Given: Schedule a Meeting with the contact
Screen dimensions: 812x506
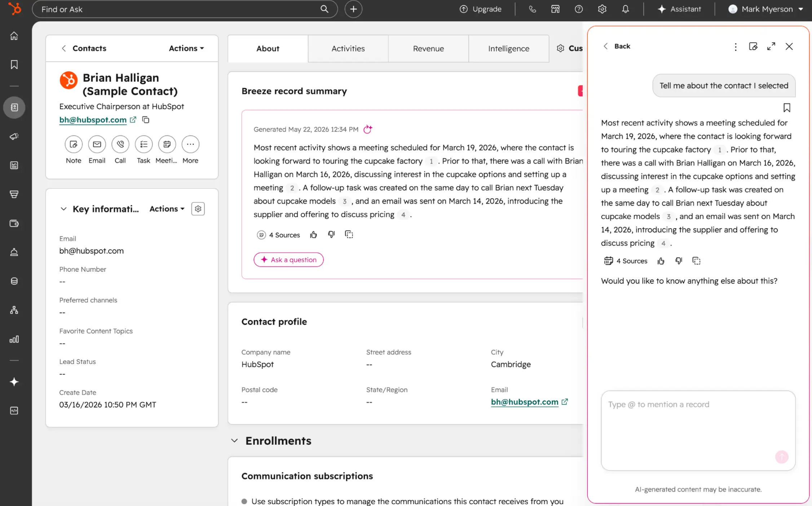Looking at the screenshot, I should 167,144.
